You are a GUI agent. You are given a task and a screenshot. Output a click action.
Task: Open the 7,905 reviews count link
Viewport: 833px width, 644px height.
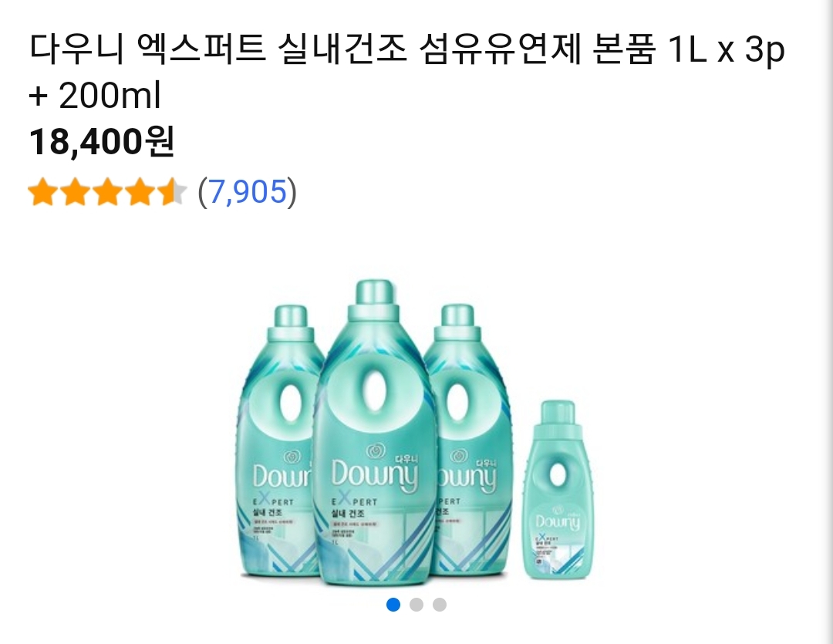pos(247,191)
